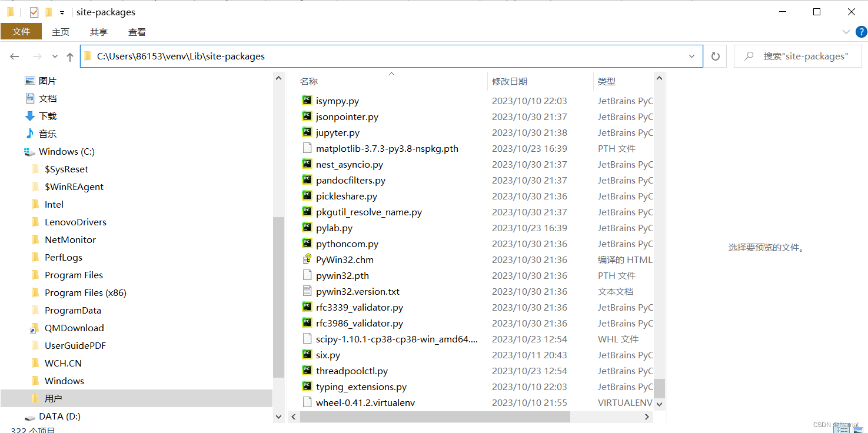Click the isympy.py PyCharm file icon
Viewport: 868px width, 433px height.
307,101
